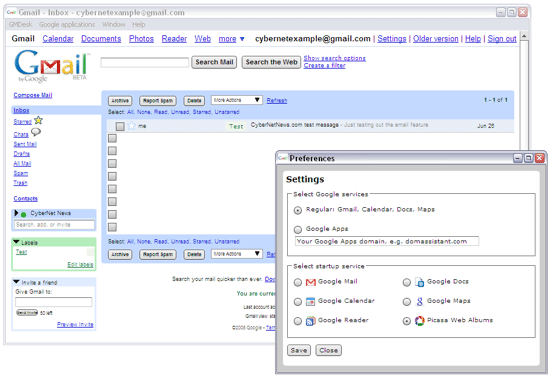
Task: Open the Google applications menu
Action: (x=67, y=24)
